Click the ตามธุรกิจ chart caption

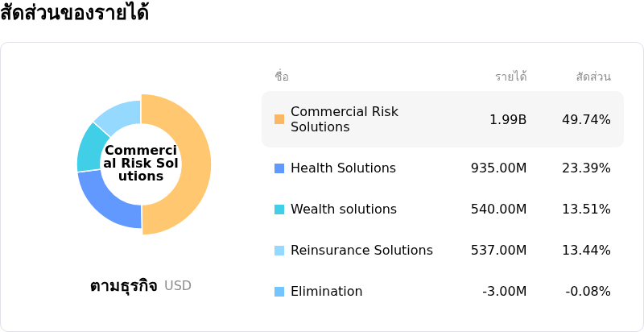123,286
